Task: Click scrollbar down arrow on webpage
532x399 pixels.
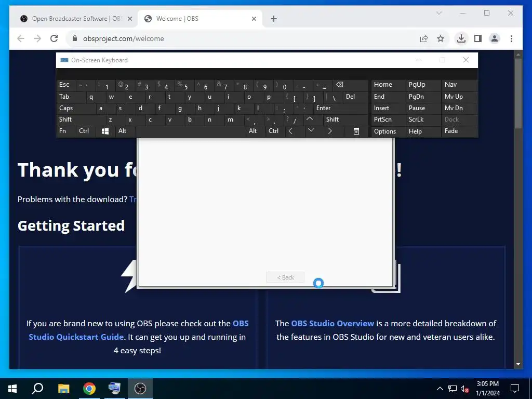Action: coord(518,364)
